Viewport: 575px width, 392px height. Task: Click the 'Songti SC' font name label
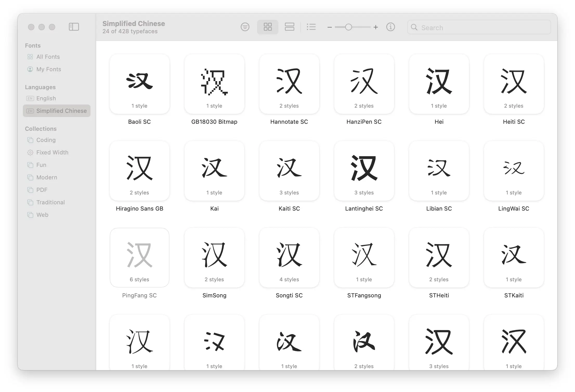(289, 295)
